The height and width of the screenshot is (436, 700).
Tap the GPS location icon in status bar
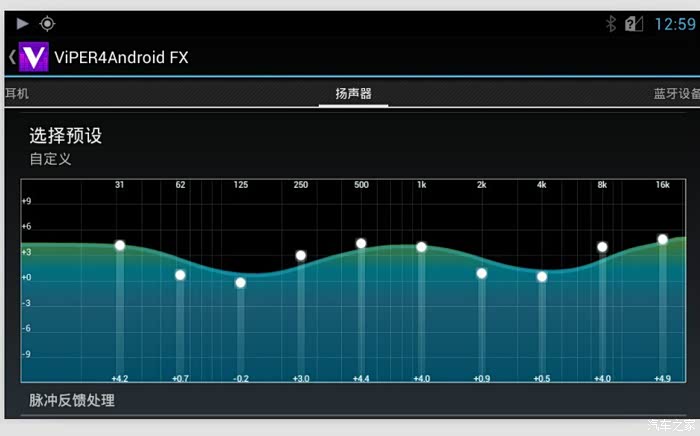pos(47,23)
